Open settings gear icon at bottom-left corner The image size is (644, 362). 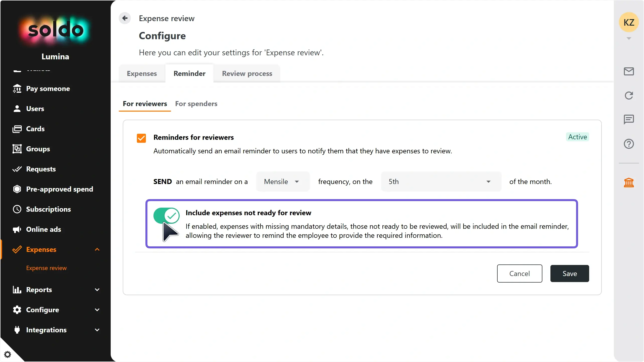pyautogui.click(x=8, y=354)
